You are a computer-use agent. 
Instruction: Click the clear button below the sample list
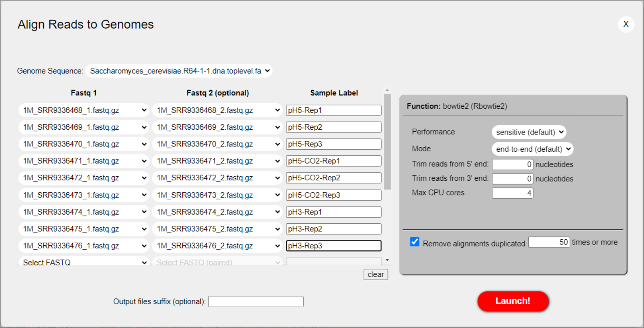(375, 274)
